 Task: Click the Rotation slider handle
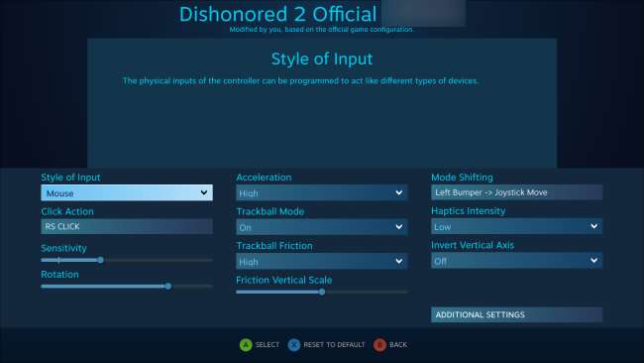coord(168,286)
